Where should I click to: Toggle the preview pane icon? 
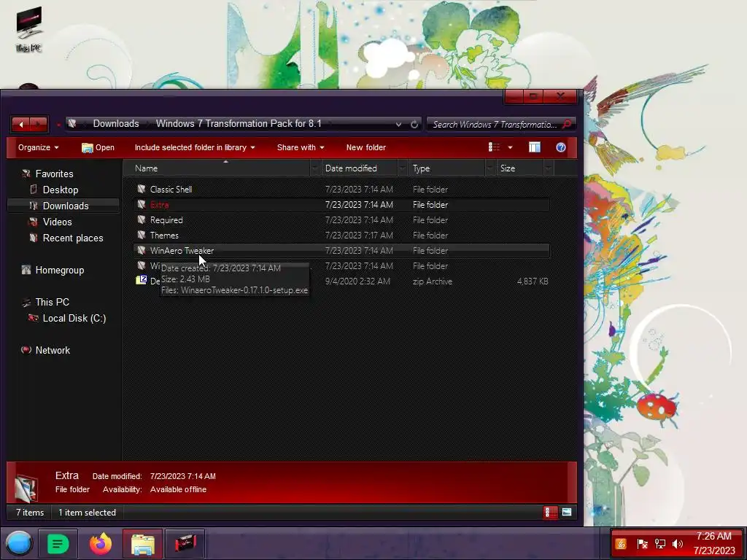coord(535,147)
